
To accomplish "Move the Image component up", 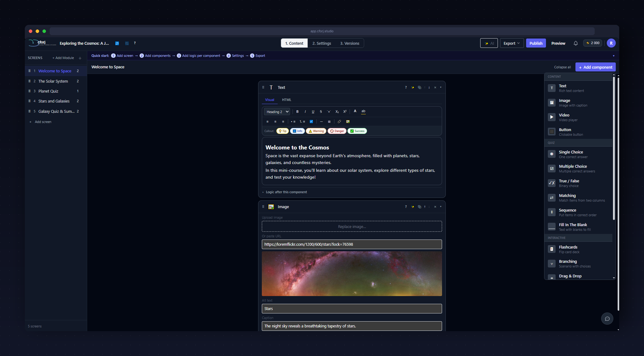I will click(x=425, y=207).
